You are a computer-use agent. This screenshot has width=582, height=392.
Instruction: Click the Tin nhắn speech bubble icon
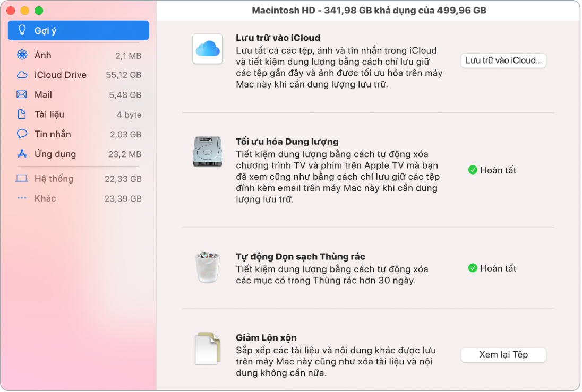(x=22, y=134)
